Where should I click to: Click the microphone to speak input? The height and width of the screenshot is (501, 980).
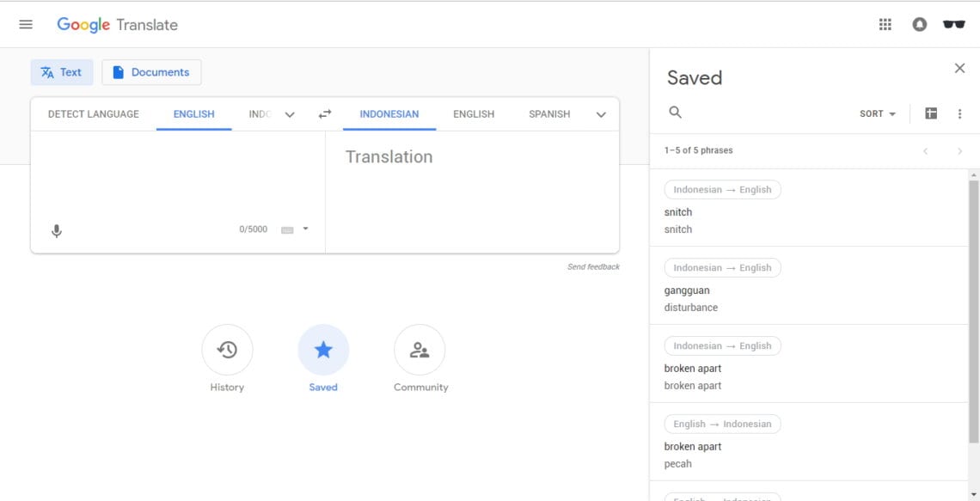tap(56, 229)
